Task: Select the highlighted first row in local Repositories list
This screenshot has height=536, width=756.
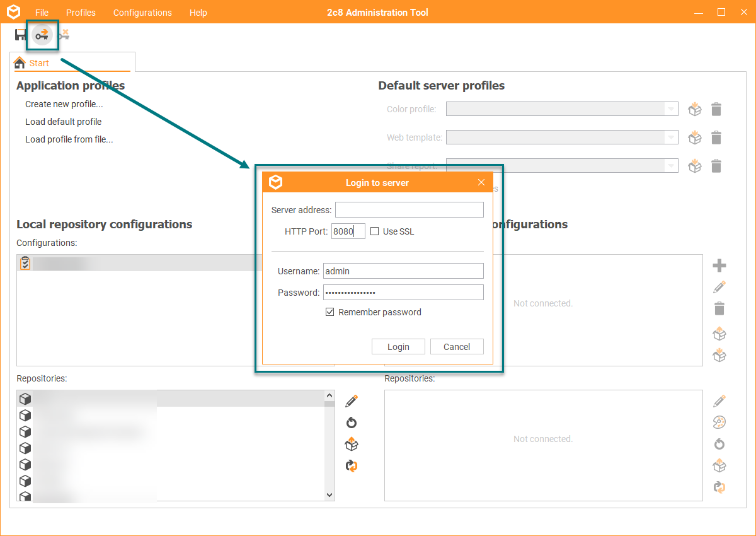Action: tap(171, 399)
